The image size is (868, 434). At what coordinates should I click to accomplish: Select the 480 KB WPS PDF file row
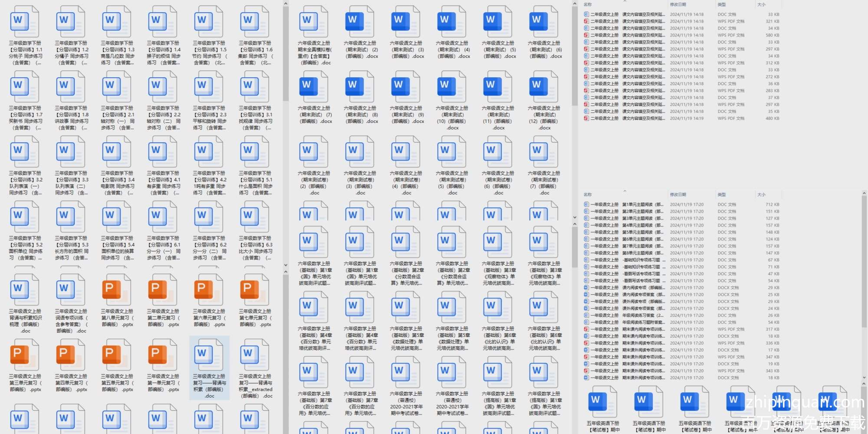click(625, 118)
